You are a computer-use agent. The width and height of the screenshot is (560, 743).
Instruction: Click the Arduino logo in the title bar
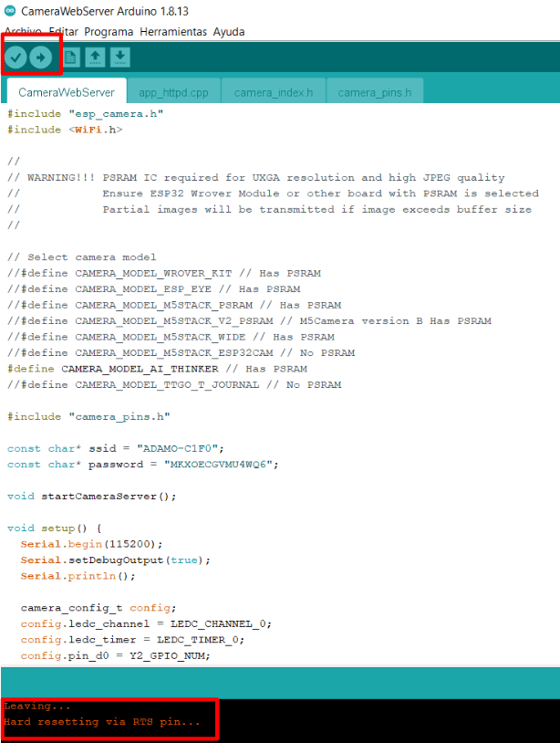point(8,11)
